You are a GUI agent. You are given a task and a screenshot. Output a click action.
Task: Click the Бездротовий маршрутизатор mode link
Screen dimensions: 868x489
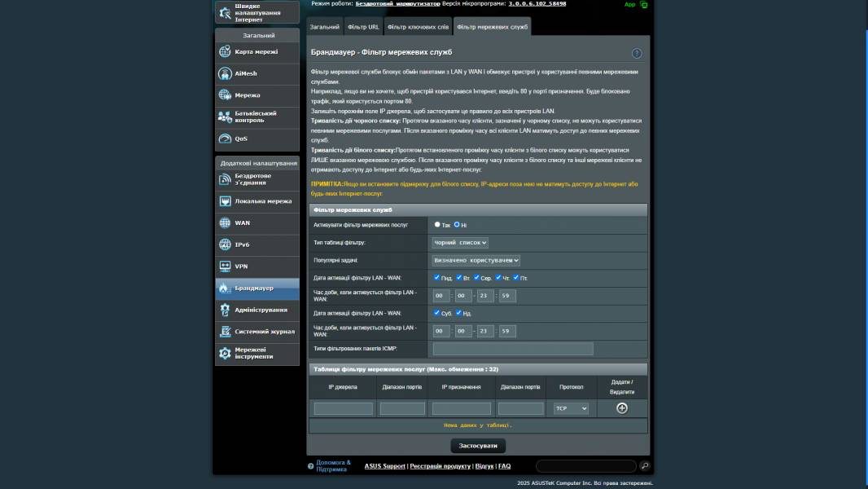pos(397,3)
